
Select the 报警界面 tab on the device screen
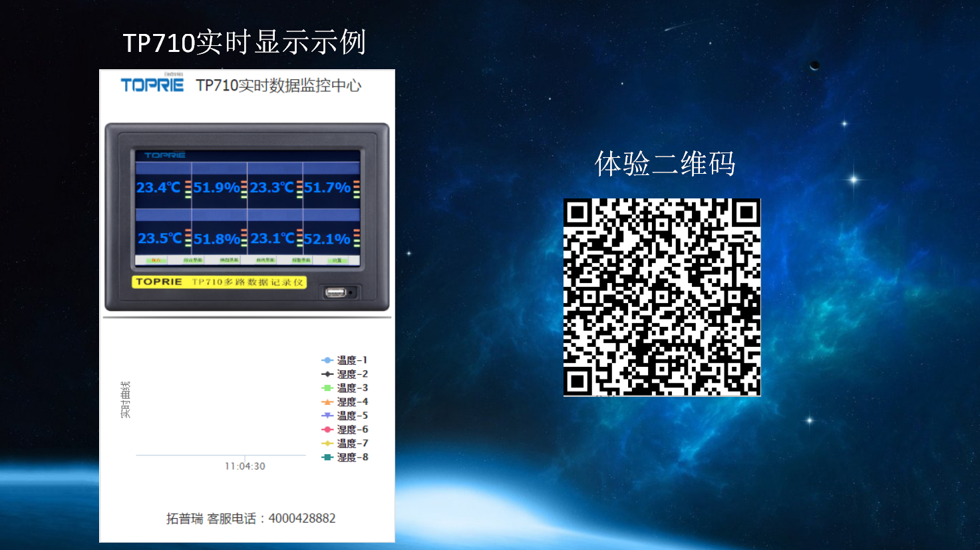coord(301,260)
